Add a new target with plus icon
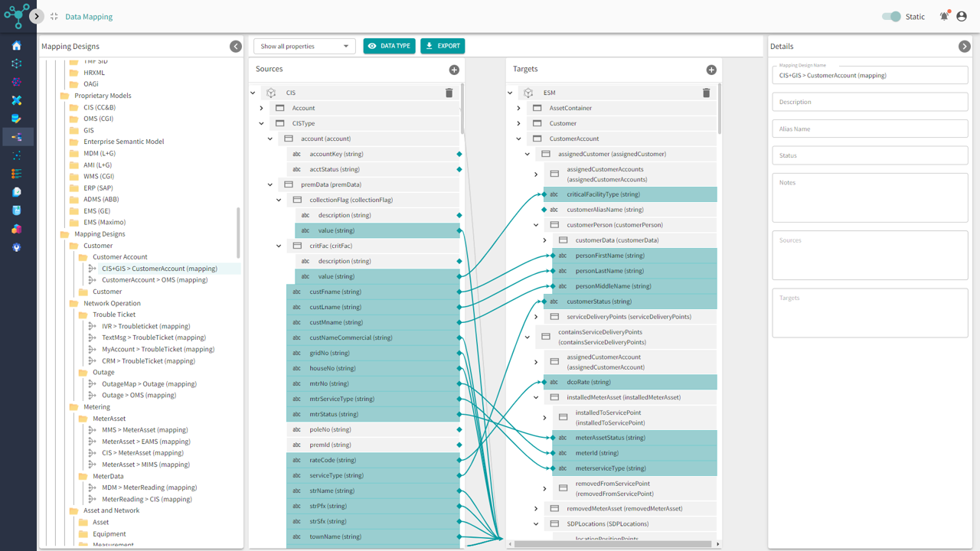This screenshot has height=551, width=980. point(711,70)
